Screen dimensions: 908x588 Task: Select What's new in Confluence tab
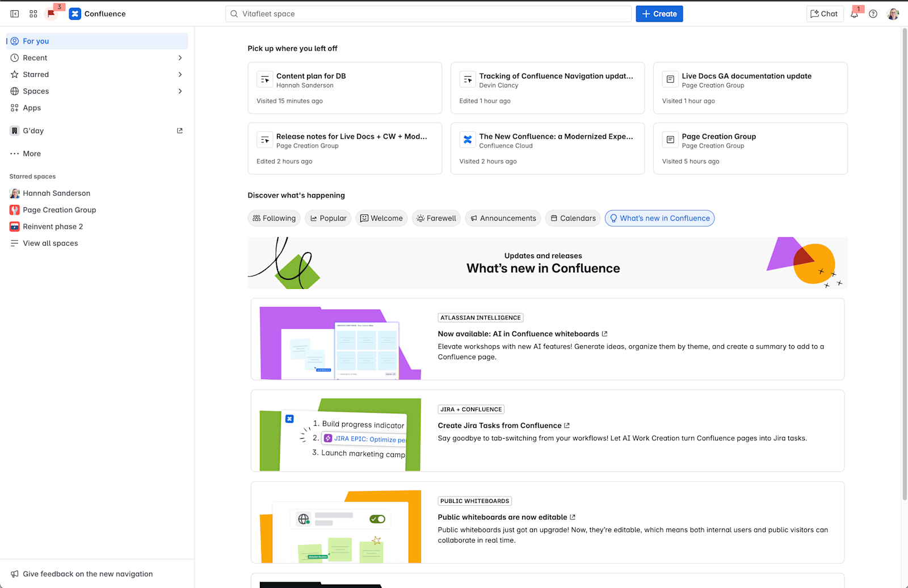coord(659,219)
